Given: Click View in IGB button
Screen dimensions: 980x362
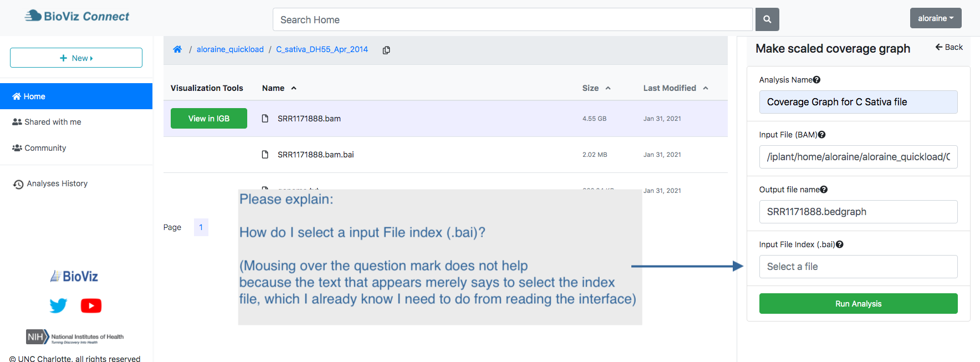Looking at the screenshot, I should (208, 119).
